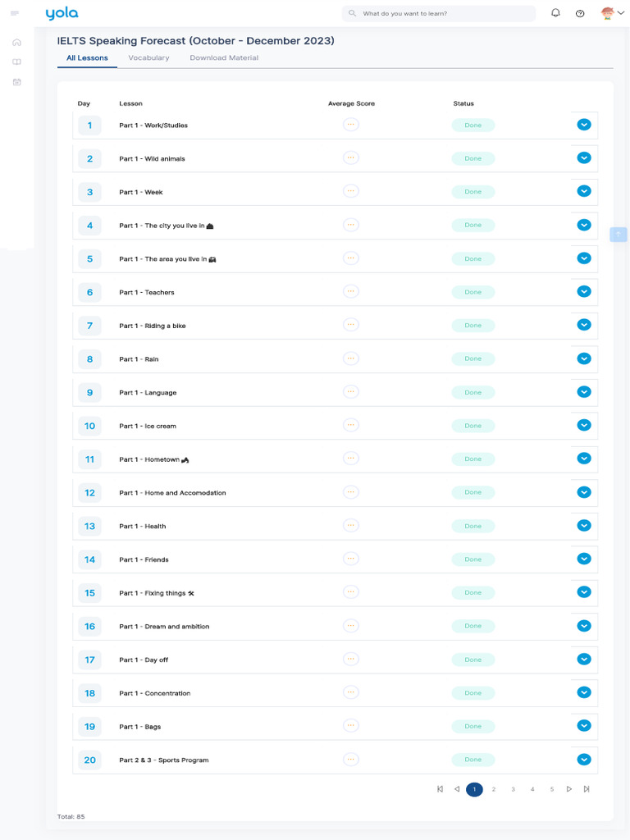The width and height of the screenshot is (630, 840).
Task: Click the scroll-to-top arrow button
Action: 619,234
